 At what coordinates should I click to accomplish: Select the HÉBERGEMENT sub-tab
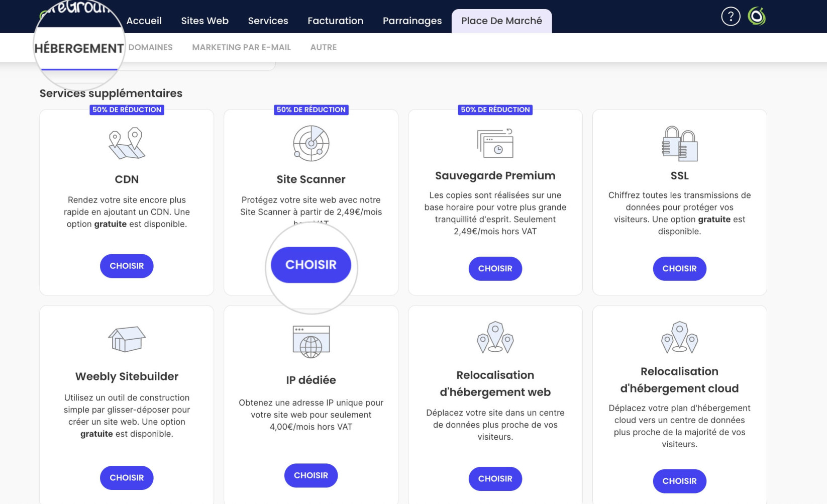coord(79,48)
